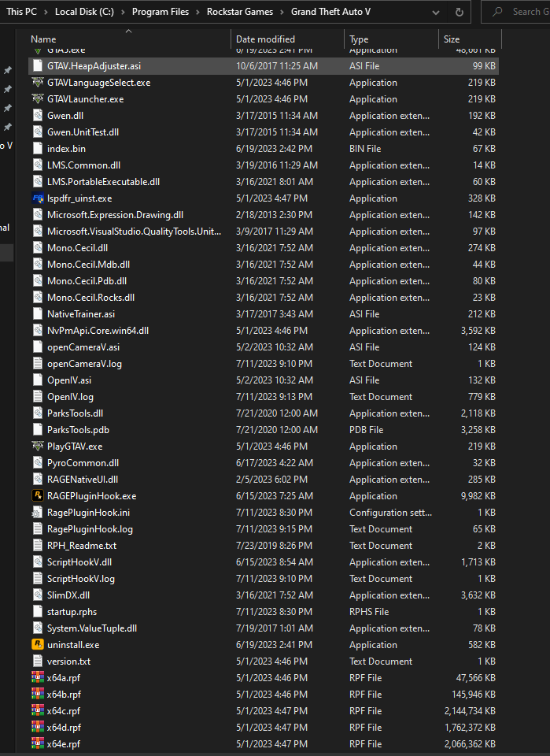Image resolution: width=550 pixels, height=756 pixels.
Task: Select the x64c.rpf archive icon
Action: (38, 710)
